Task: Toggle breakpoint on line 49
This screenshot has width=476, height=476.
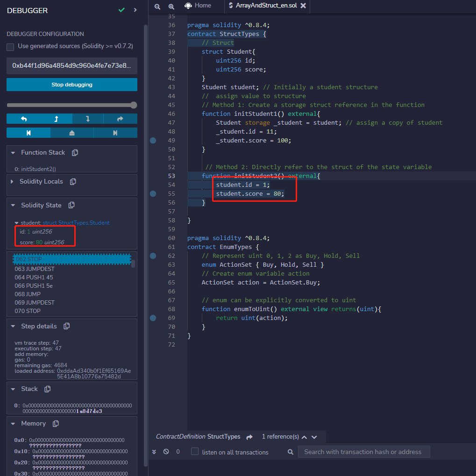Action: (x=153, y=140)
